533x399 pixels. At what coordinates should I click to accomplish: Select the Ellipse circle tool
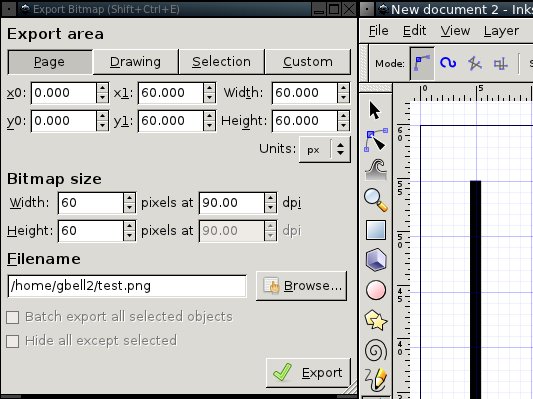pyautogui.click(x=376, y=290)
